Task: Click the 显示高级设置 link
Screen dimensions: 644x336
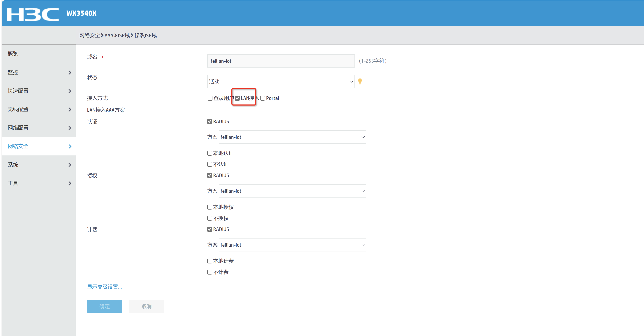Action: tap(104, 287)
